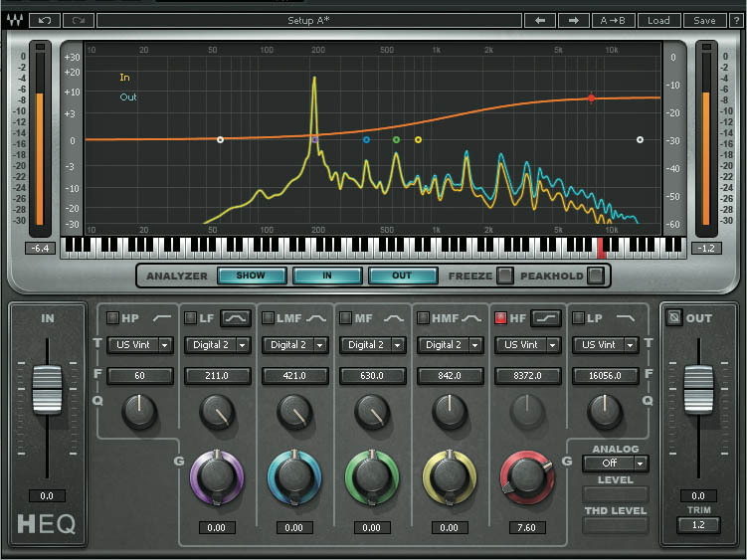Open HF type dropdown US Vint
The height and width of the screenshot is (560, 747).
(527, 344)
